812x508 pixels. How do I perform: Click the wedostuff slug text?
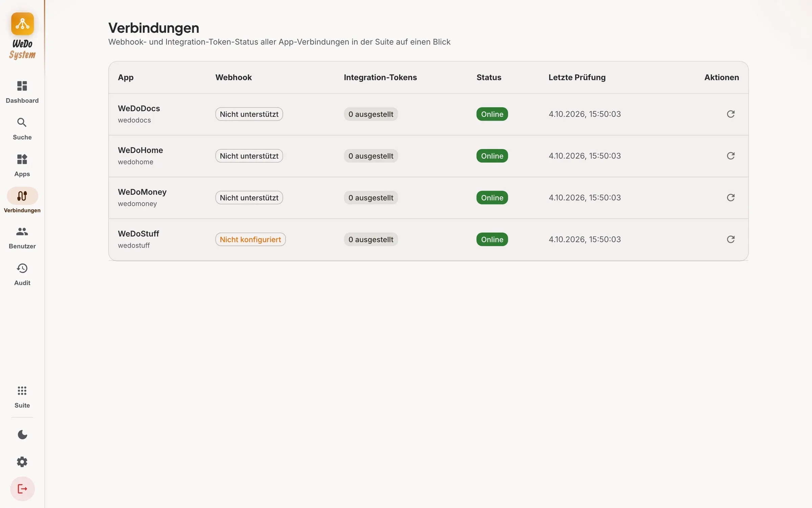[x=134, y=246]
